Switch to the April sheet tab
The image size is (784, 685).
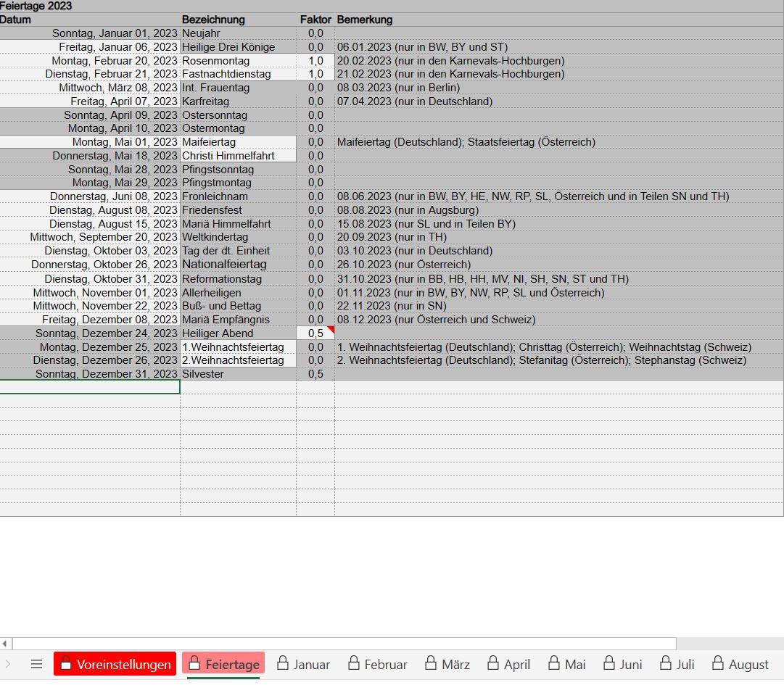(x=508, y=664)
